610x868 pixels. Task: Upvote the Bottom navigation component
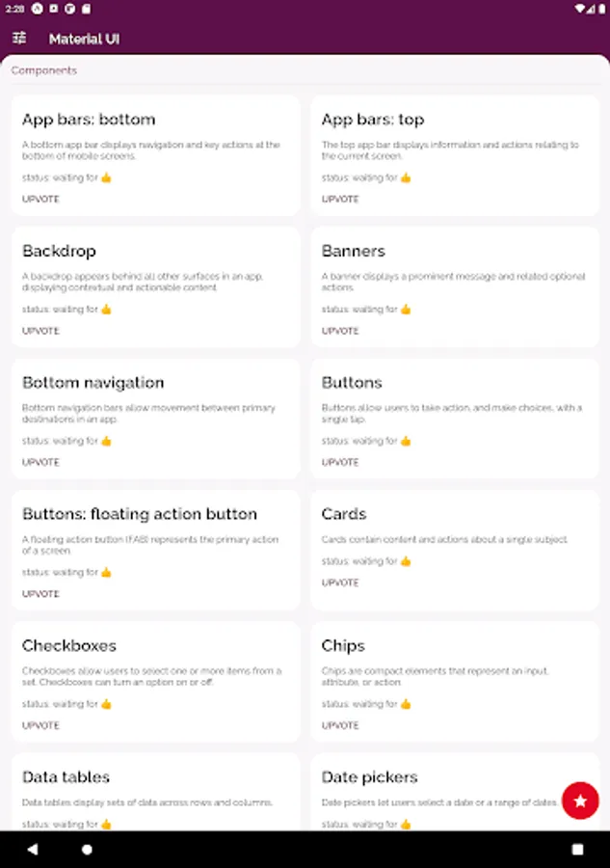point(40,462)
